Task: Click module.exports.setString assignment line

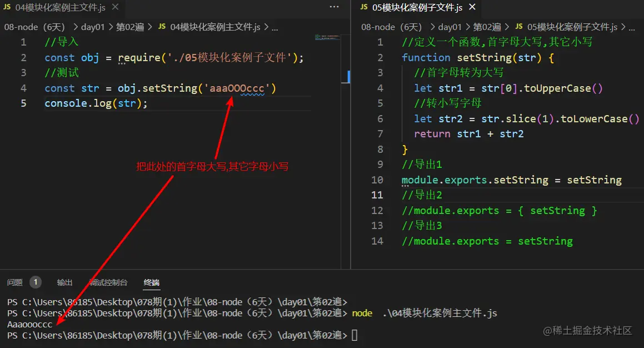Action: (511, 180)
